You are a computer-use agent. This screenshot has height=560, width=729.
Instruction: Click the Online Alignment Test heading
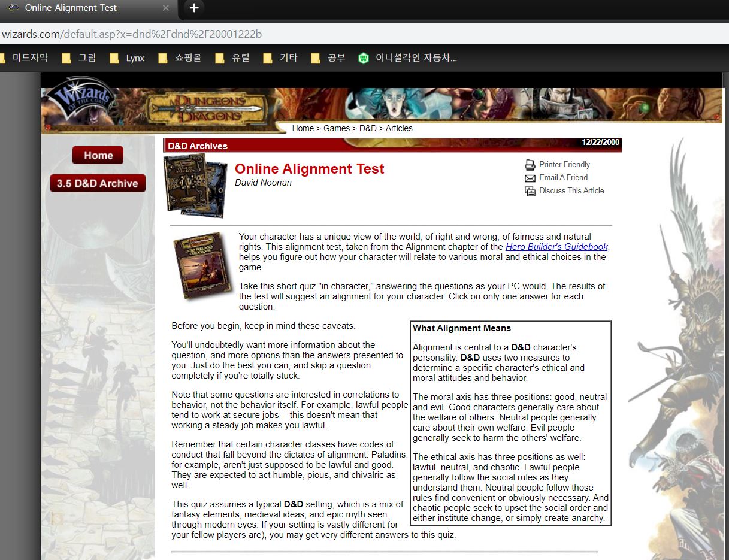point(309,169)
